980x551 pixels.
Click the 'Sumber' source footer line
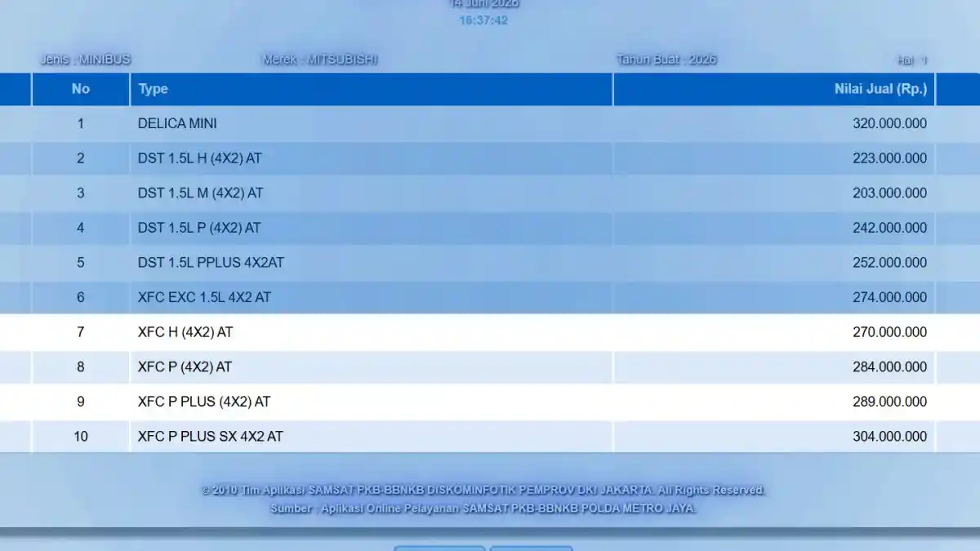(483, 509)
